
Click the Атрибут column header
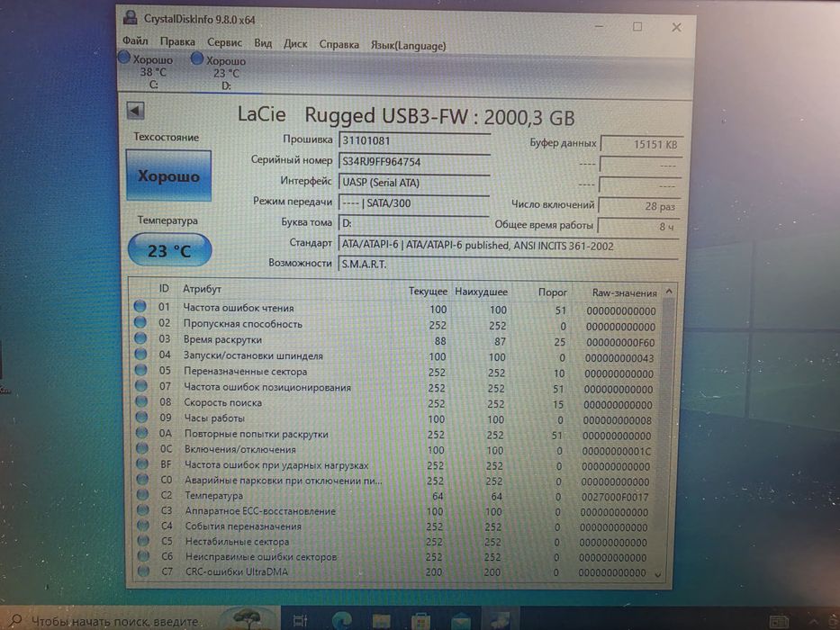[x=202, y=289]
